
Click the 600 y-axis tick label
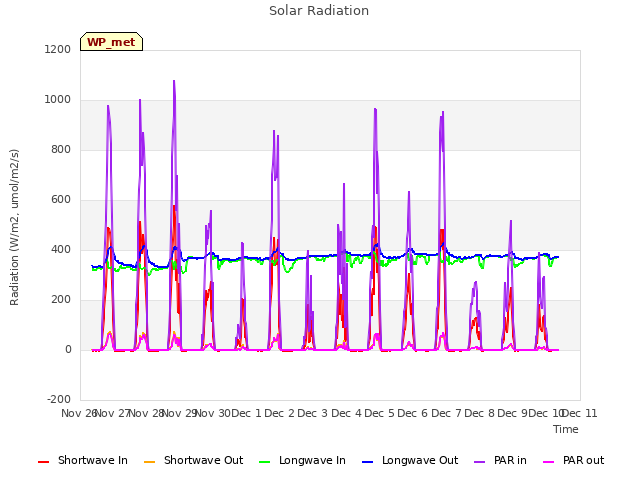tap(61, 200)
